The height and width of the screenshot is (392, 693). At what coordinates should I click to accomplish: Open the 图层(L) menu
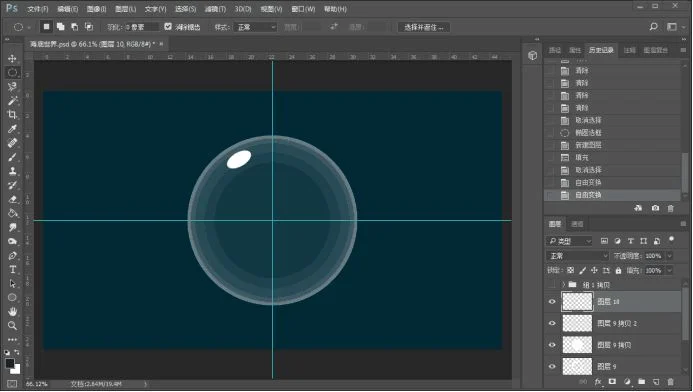(125, 9)
